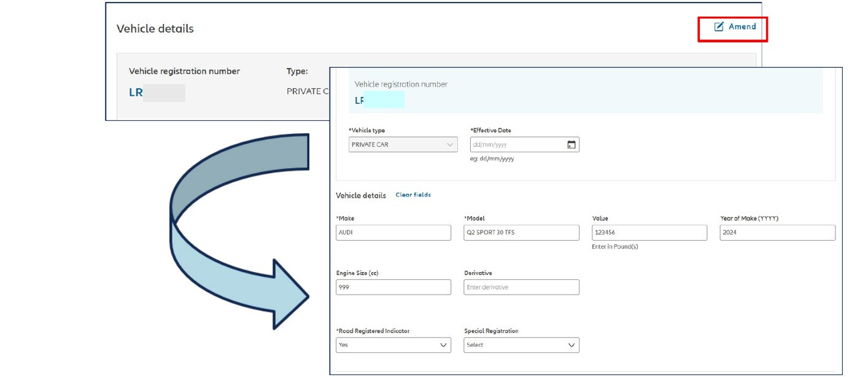The width and height of the screenshot is (868, 377).
Task: Click the Effective Date input field
Action: [524, 145]
